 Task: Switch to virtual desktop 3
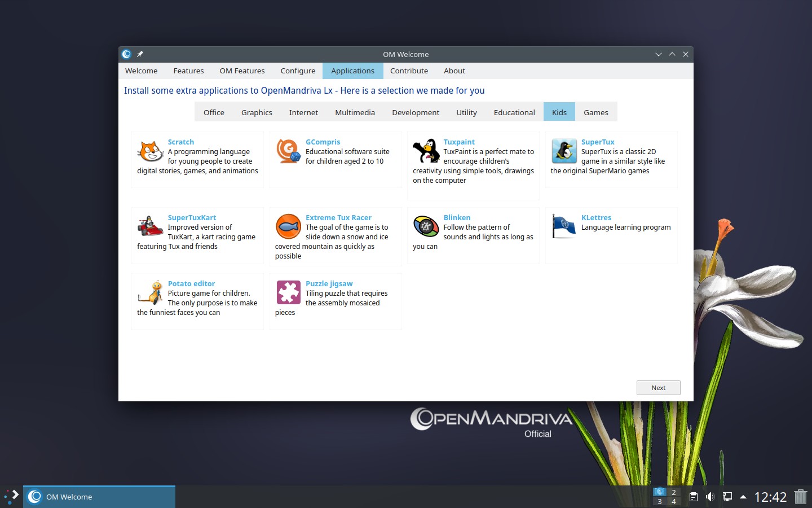[x=660, y=501]
